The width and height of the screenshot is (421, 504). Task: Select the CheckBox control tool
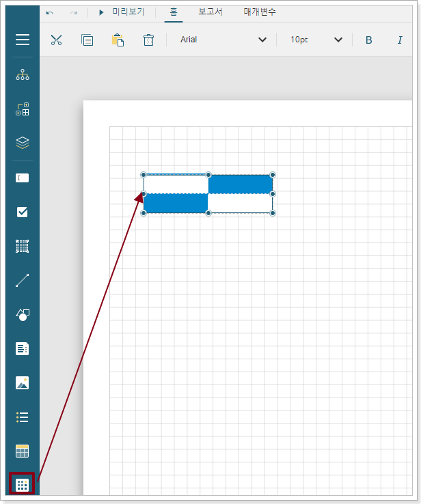pos(23,212)
